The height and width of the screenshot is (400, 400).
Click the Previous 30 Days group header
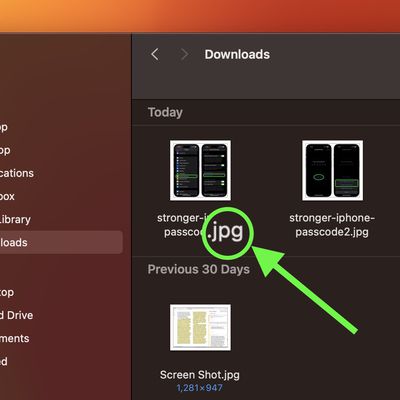[x=199, y=269]
